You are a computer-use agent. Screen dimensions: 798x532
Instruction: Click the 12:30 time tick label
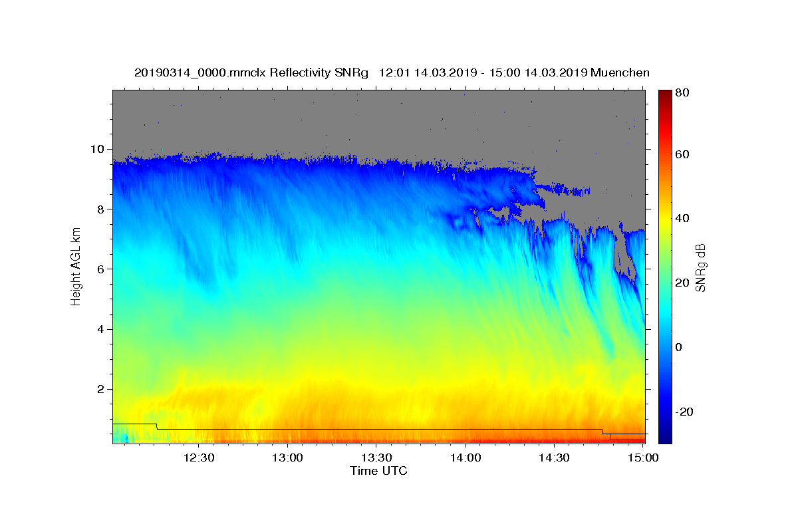tap(198, 458)
